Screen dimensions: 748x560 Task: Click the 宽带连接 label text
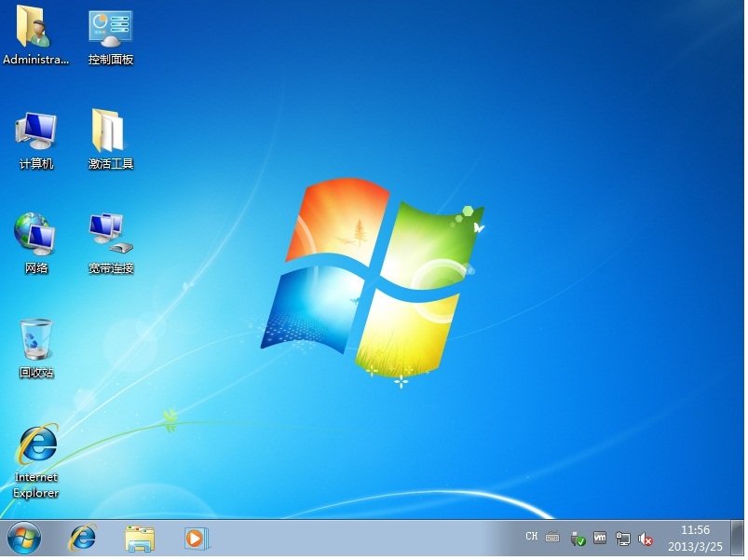(111, 268)
